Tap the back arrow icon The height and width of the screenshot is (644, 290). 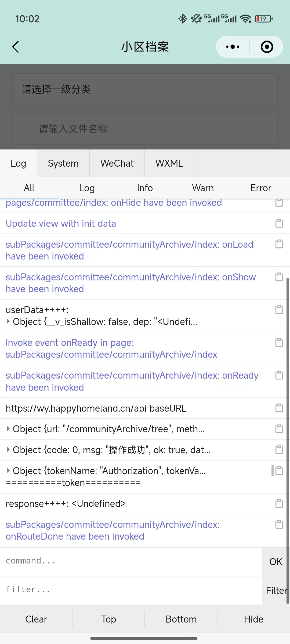click(x=15, y=46)
